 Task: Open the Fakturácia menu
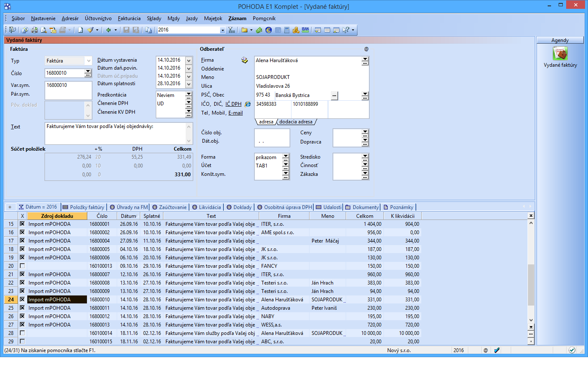129,18
